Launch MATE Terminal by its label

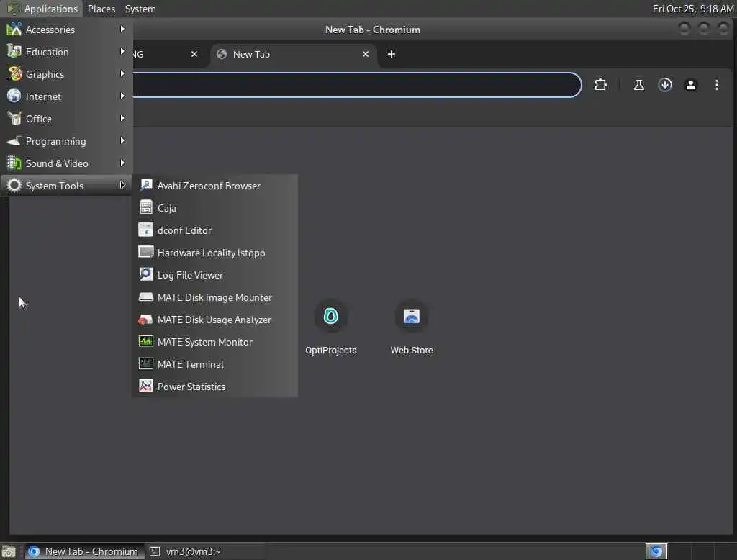click(x=190, y=364)
